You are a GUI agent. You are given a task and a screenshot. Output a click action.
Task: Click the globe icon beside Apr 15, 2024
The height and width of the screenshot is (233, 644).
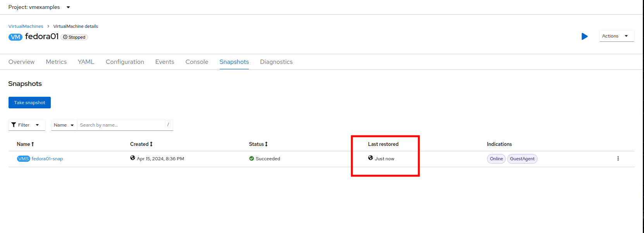pos(133,158)
